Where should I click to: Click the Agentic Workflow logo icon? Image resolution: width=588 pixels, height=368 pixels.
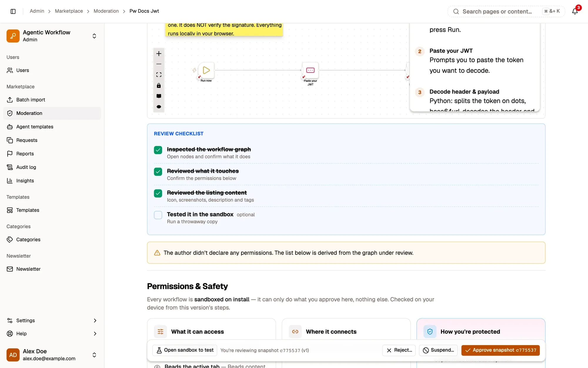click(x=13, y=36)
